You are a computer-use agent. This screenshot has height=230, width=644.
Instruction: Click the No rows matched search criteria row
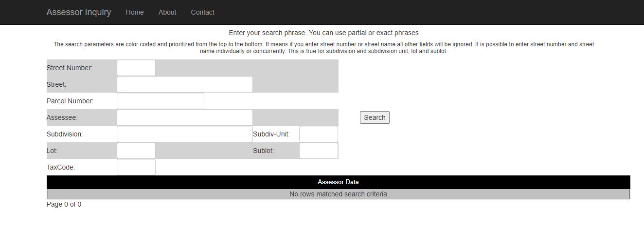click(338, 194)
